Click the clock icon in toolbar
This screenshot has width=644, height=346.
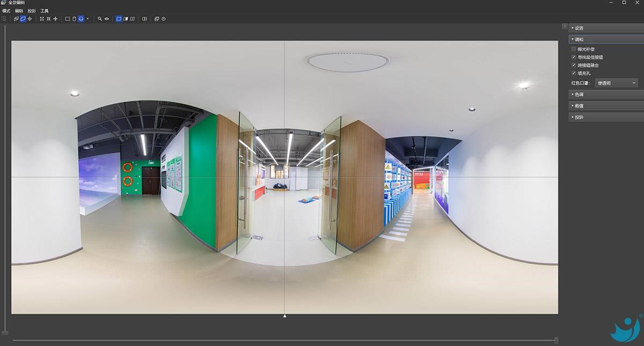164,19
